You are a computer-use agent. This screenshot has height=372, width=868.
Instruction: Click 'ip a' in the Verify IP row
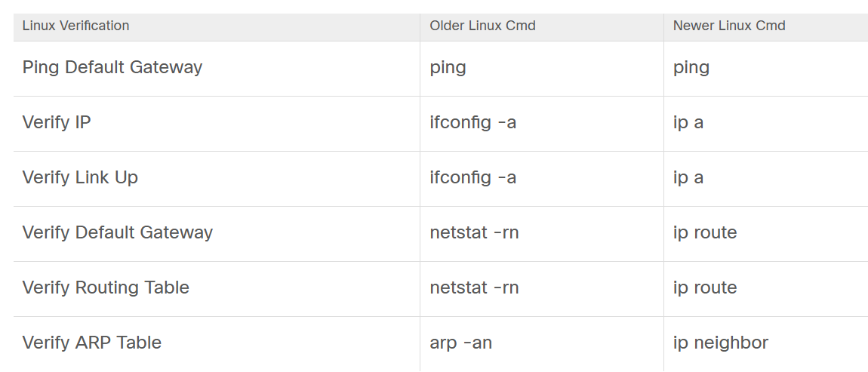(x=688, y=122)
